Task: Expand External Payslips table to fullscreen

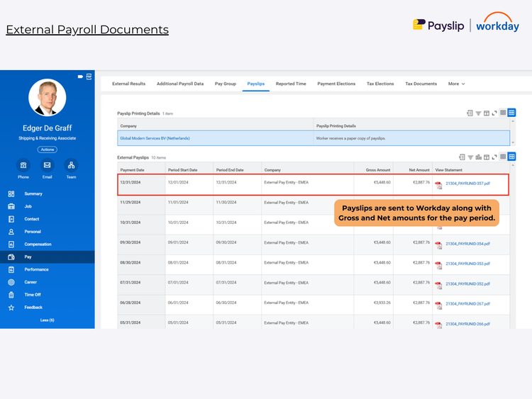Action: pos(494,157)
